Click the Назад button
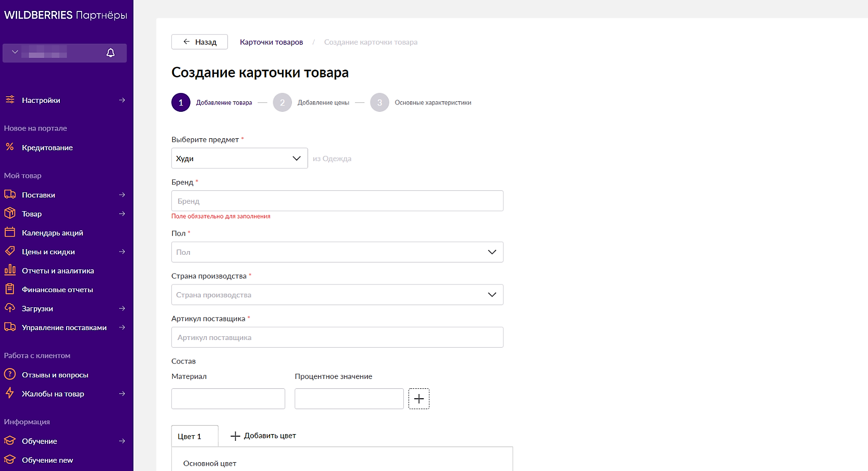Viewport: 868px width, 471px height. click(x=200, y=42)
